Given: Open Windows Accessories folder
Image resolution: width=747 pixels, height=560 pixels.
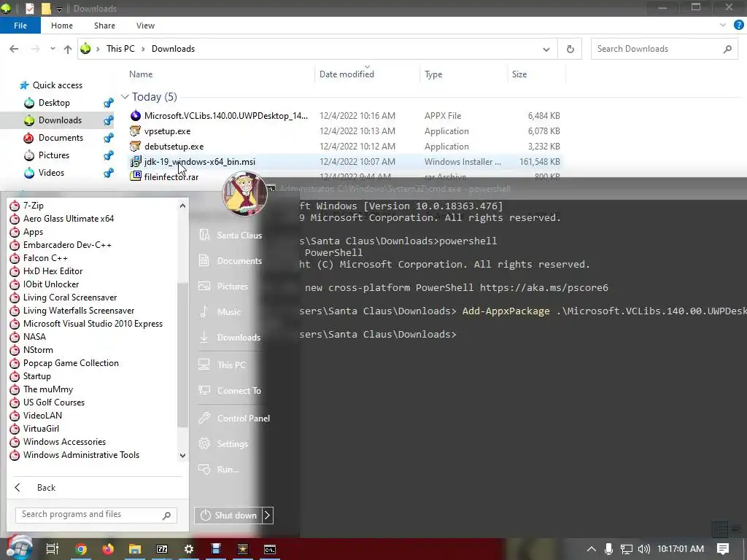Looking at the screenshot, I should [x=58, y=442].
